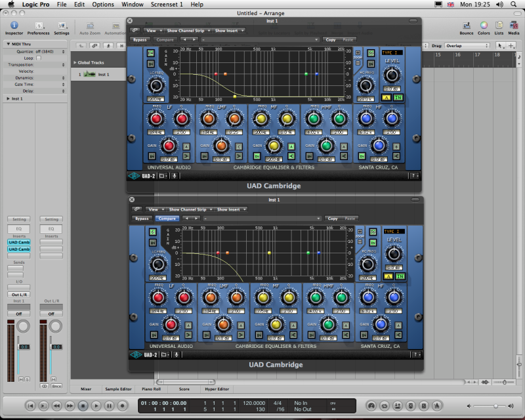Click Copy in the top plug-in window
Screen dimensions: 525x420
coord(331,39)
